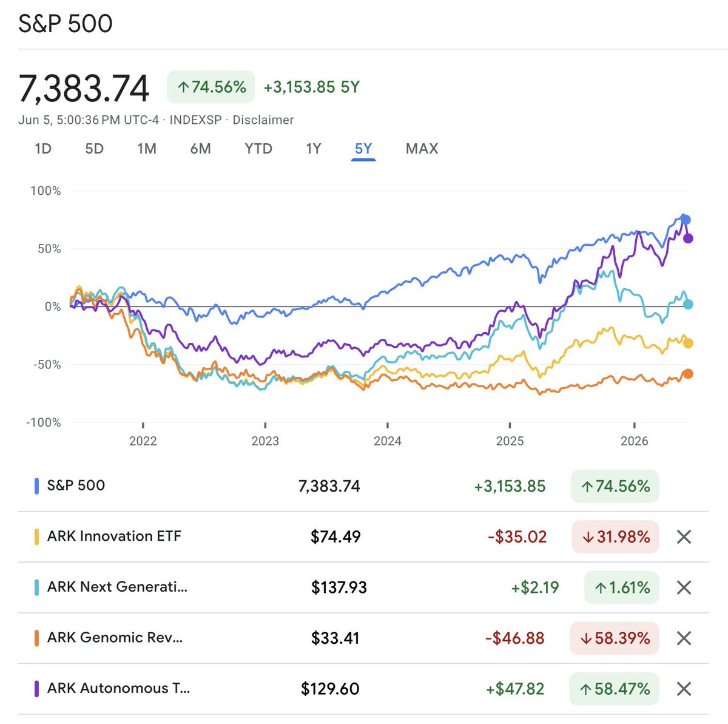Screen dimensions: 728x724
Task: Click the teal chart endpoint dot
Action: [x=688, y=304]
